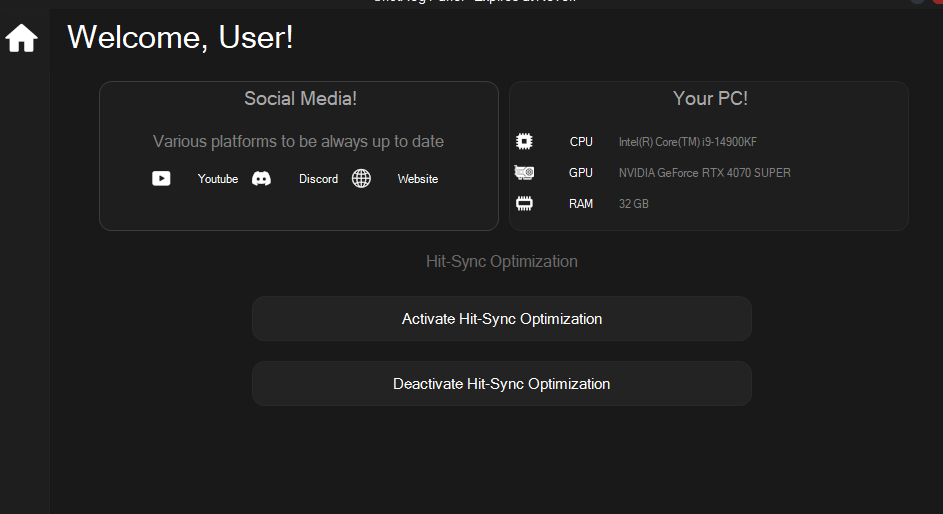Select the Intel Core i9-14900KF text
The image size is (943, 514).
pos(687,142)
